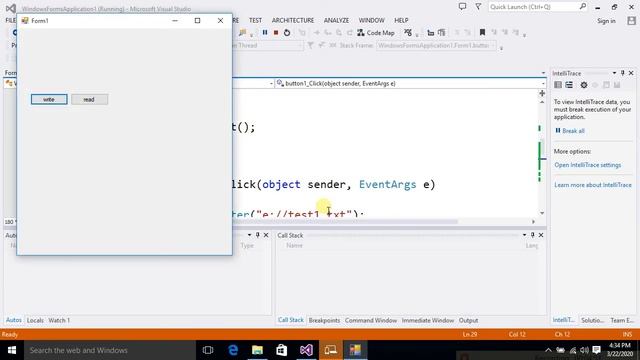Switch to the Breakpoints tab
The image size is (640, 360).
[324, 320]
